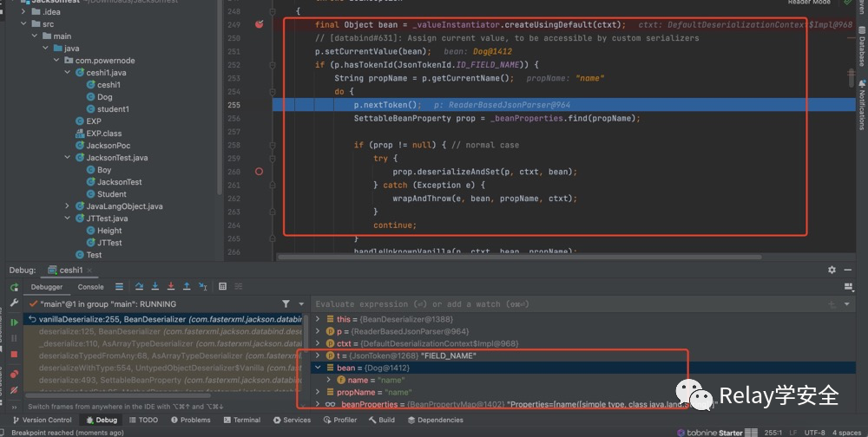Image resolution: width=868 pixels, height=437 pixels.
Task: Switch to the Console tab
Action: 91,286
